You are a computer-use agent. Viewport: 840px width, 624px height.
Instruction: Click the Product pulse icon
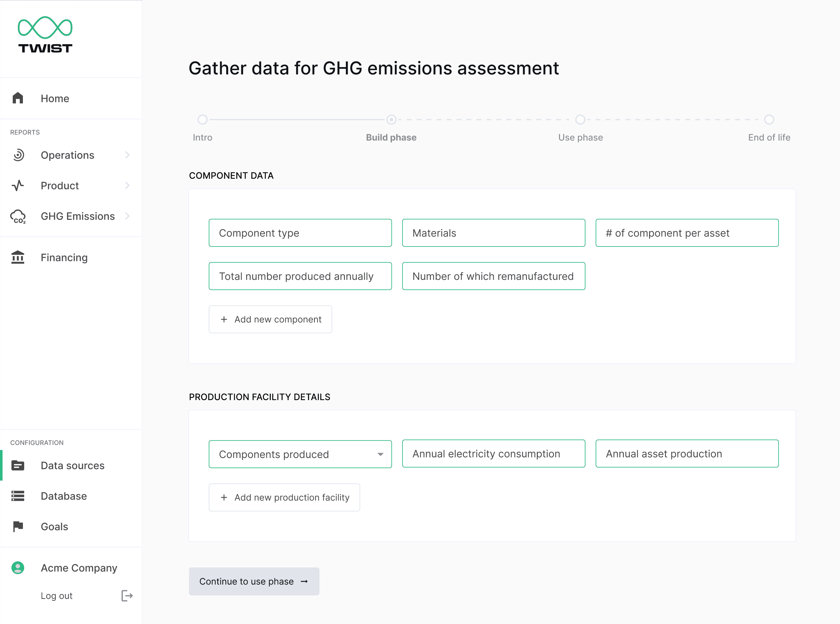pyautogui.click(x=18, y=185)
